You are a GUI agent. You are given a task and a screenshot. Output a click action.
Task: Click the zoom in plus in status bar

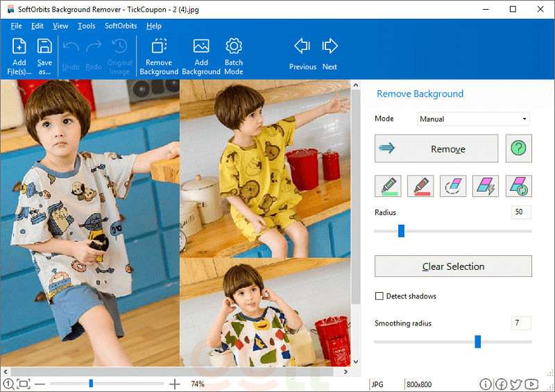click(x=175, y=384)
